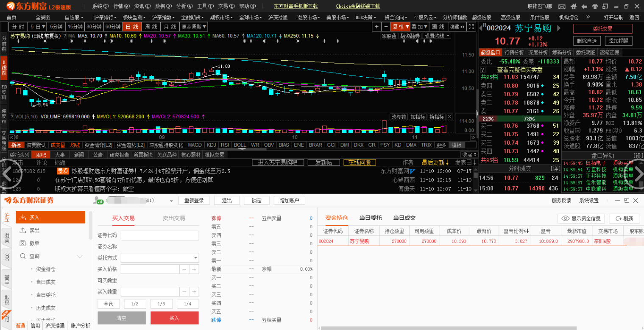The width and height of the screenshot is (644, 330).
Task: Decrease 买入价格 with minus stepper
Action: point(184,269)
